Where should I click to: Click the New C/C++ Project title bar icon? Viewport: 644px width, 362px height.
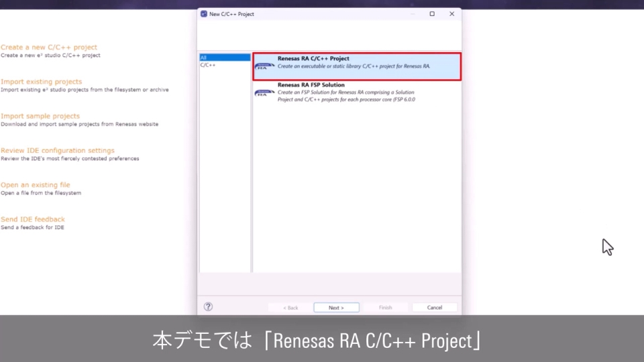tap(204, 14)
